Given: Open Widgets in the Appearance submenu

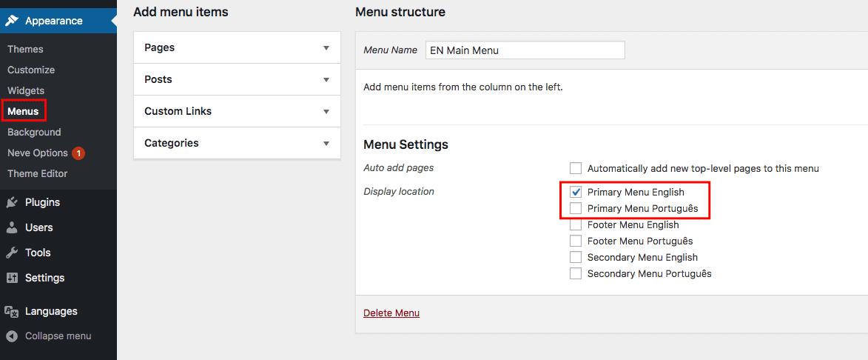Looking at the screenshot, I should point(26,90).
